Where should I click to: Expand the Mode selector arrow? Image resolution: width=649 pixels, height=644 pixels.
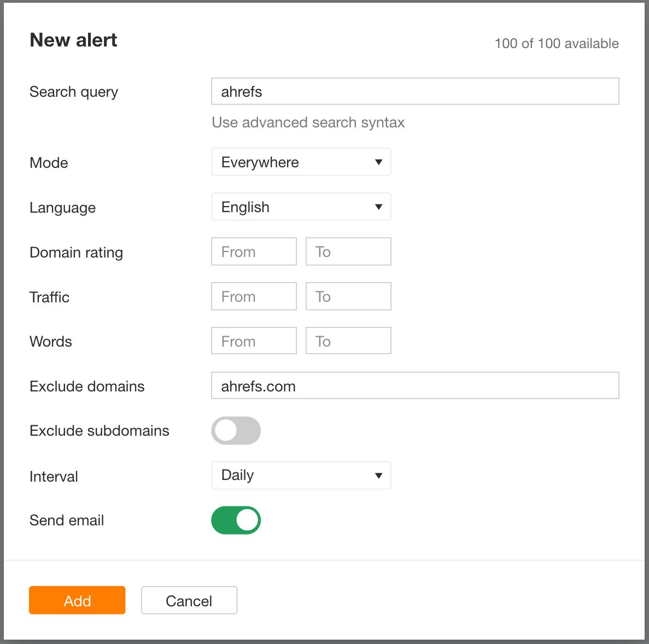tap(379, 162)
